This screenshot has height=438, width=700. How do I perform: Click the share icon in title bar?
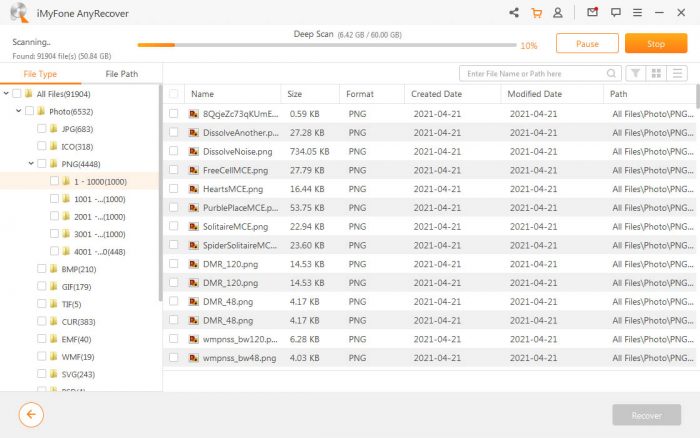[514, 13]
